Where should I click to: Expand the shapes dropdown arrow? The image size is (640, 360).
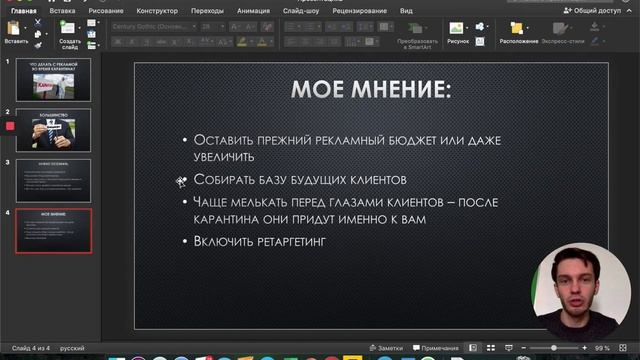(x=488, y=27)
